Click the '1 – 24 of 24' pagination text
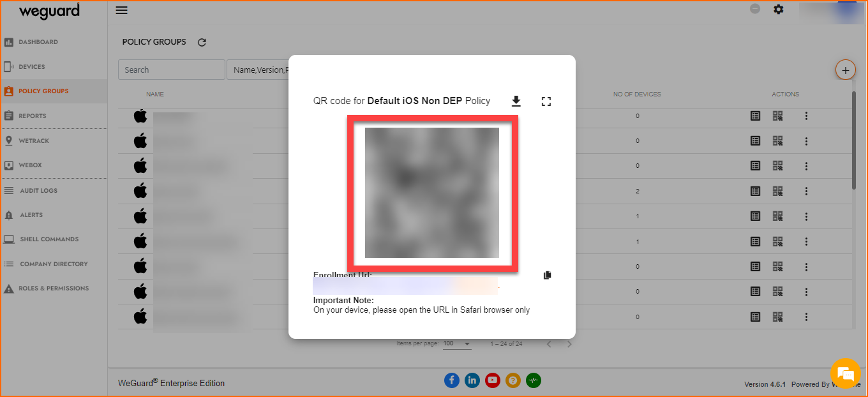Viewport: 868px width, 397px height. [506, 344]
